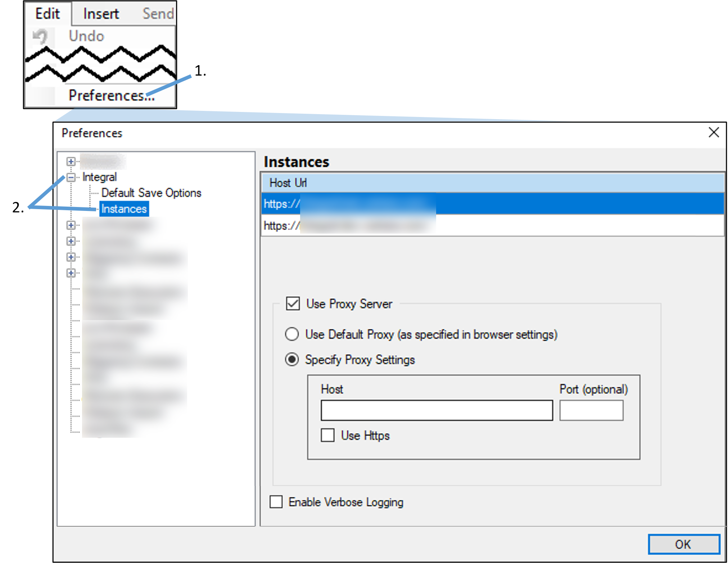This screenshot has height=563, width=728.
Task: Select Specify Proxy Settings radio button
Action: [x=292, y=359]
